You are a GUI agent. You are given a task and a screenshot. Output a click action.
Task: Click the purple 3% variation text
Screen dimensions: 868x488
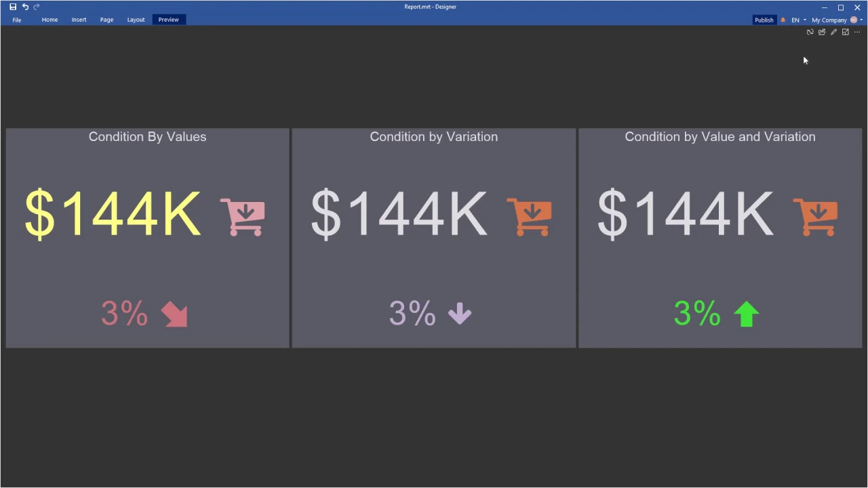[412, 314]
